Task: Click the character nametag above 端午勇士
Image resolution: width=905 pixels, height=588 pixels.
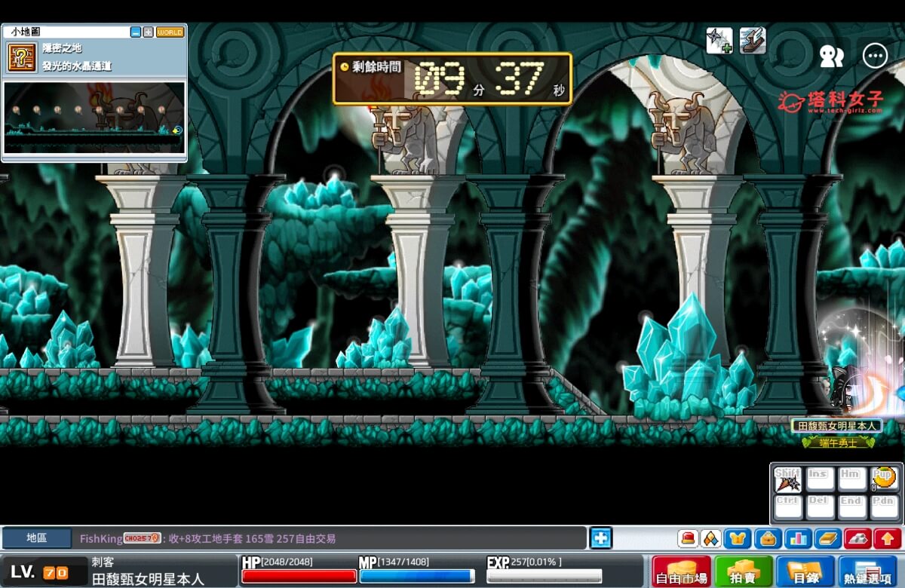Action: 836,426
